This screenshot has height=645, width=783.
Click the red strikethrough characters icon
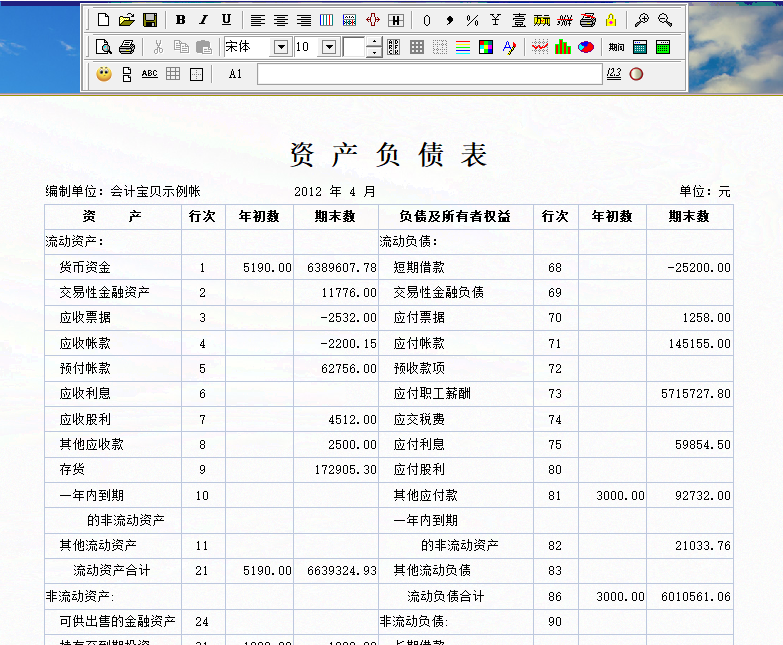(x=565, y=20)
